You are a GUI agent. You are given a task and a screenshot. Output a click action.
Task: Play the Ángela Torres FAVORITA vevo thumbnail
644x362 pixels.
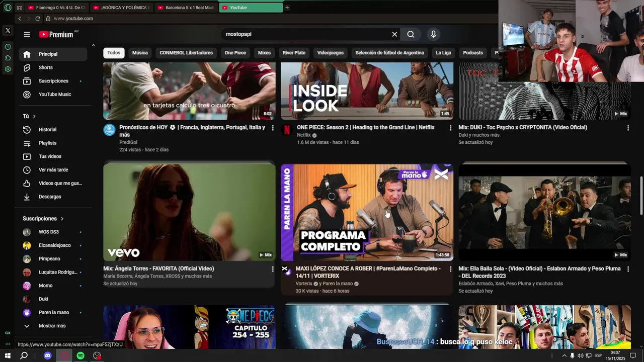pos(189,212)
